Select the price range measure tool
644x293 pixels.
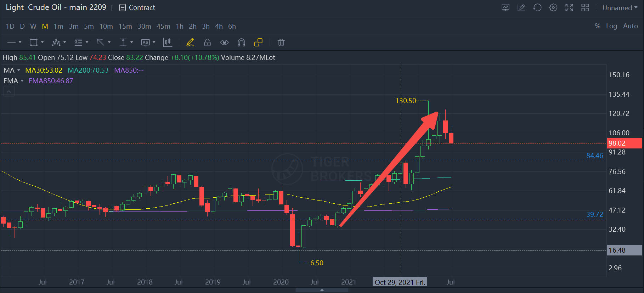123,43
